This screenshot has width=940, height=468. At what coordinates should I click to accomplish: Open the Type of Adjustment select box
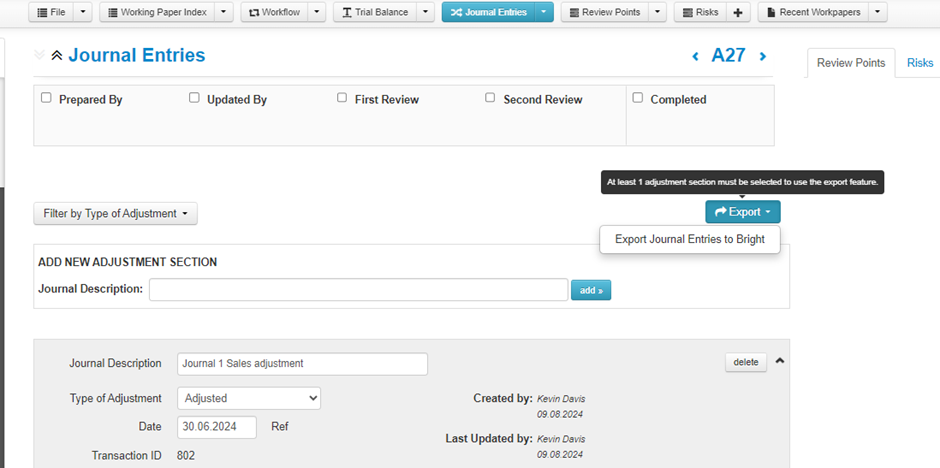tap(249, 398)
